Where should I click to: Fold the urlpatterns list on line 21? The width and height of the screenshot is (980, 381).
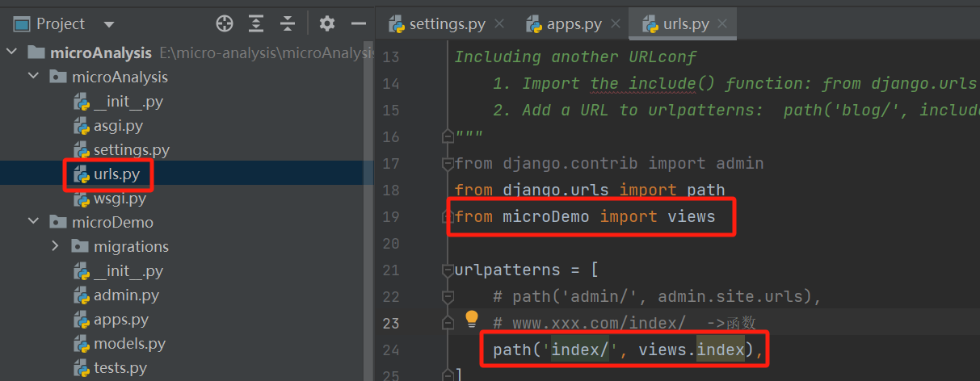(x=447, y=270)
